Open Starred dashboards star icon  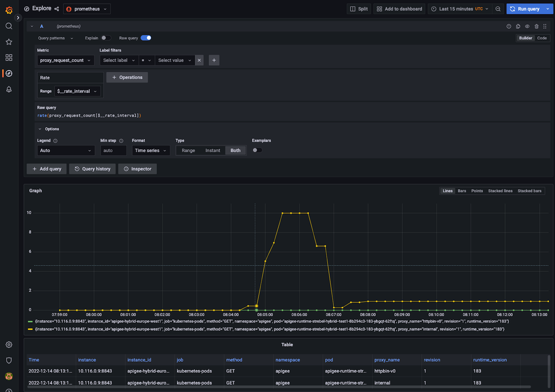coord(9,42)
